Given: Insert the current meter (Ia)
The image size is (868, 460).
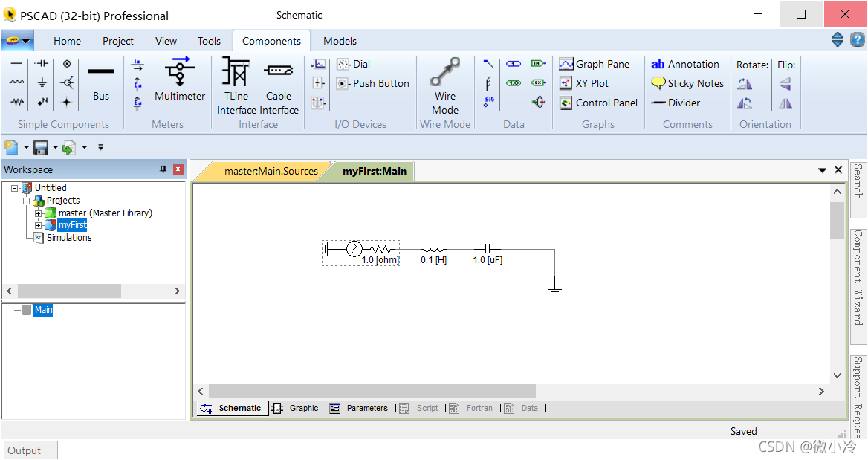Looking at the screenshot, I should tap(137, 65).
